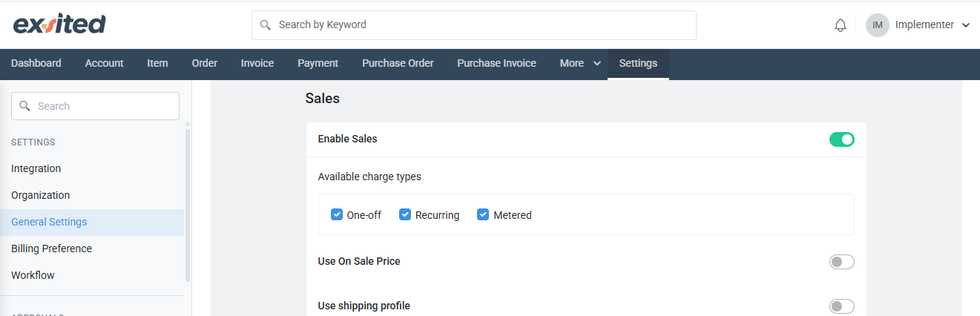This screenshot has height=316, width=980.
Task: Open the Item tab
Action: click(157, 63)
